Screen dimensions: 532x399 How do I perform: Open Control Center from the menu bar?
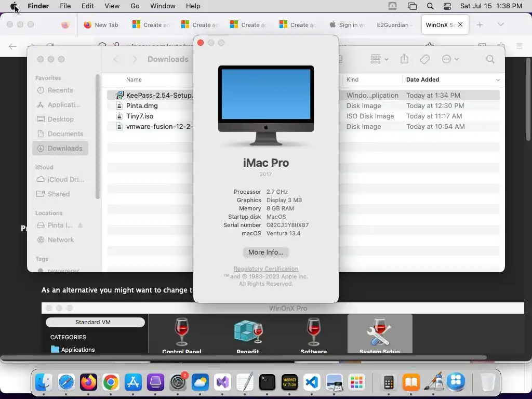tap(447, 6)
